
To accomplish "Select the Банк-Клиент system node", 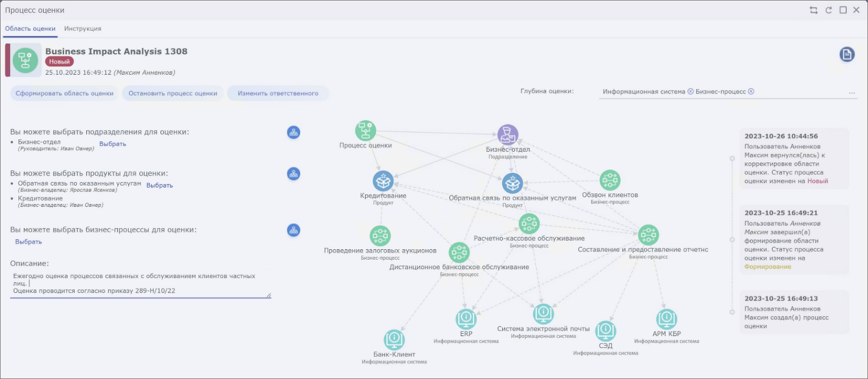I will [394, 340].
